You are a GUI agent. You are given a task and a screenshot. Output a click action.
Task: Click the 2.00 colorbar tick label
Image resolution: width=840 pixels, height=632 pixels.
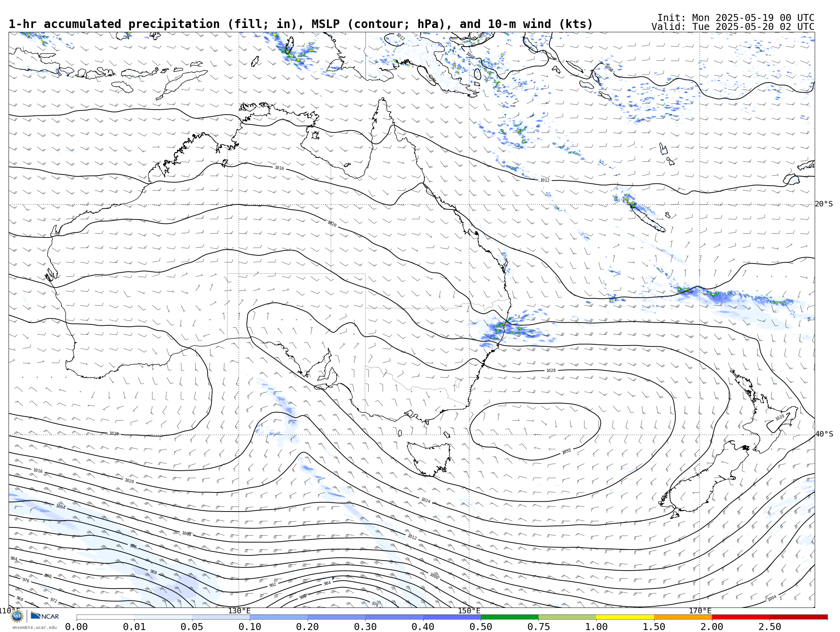coord(712,627)
